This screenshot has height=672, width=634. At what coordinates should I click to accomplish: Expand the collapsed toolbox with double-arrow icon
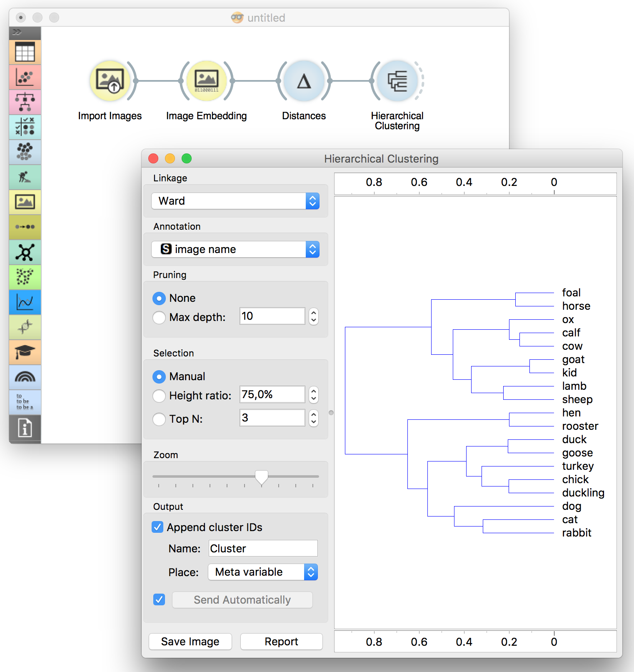tap(17, 32)
